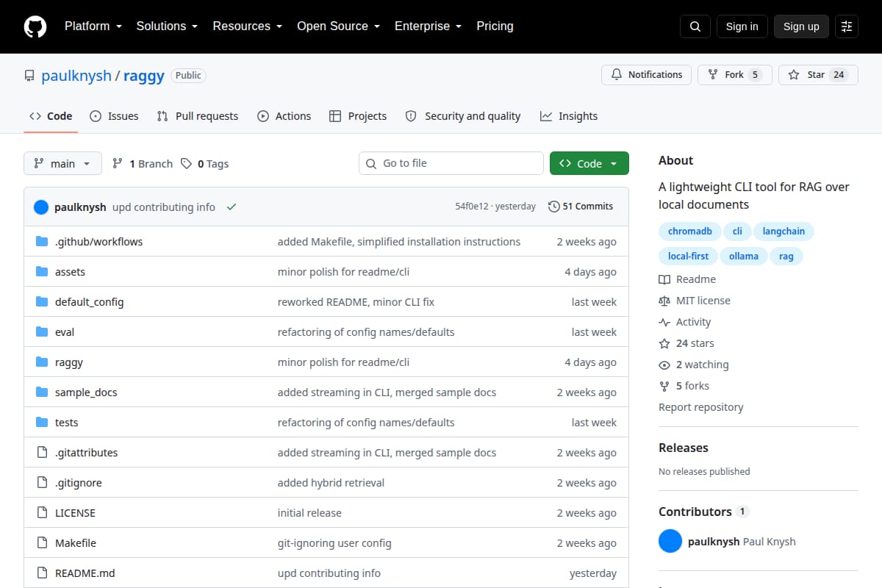This screenshot has height=588, width=882.
Task: Click the green check status icon
Action: (x=232, y=207)
